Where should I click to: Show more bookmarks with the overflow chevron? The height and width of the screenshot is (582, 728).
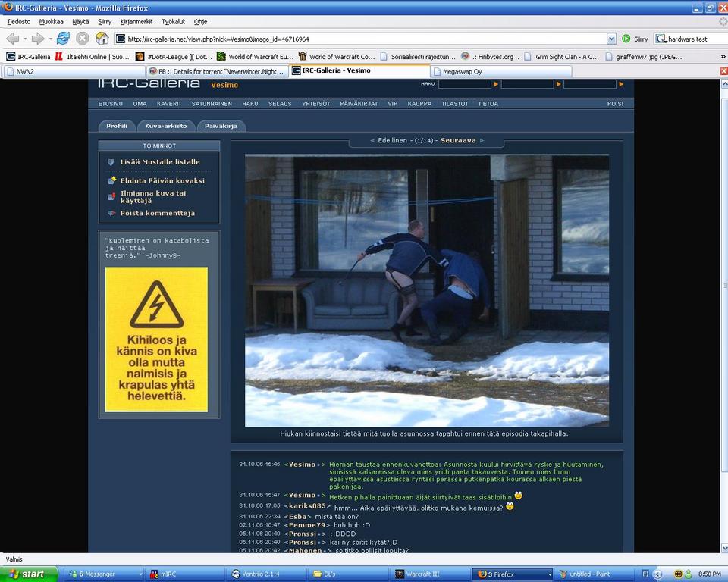click(723, 57)
